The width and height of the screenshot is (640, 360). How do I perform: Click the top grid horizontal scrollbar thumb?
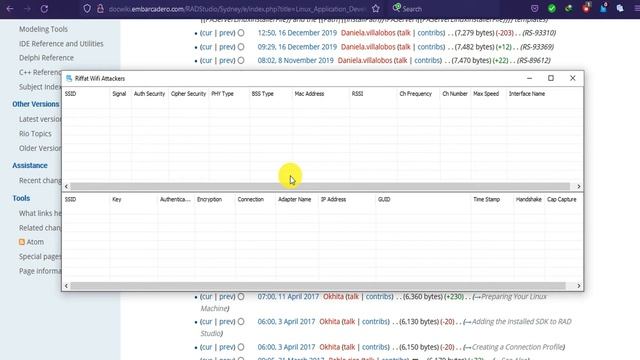[320, 187]
